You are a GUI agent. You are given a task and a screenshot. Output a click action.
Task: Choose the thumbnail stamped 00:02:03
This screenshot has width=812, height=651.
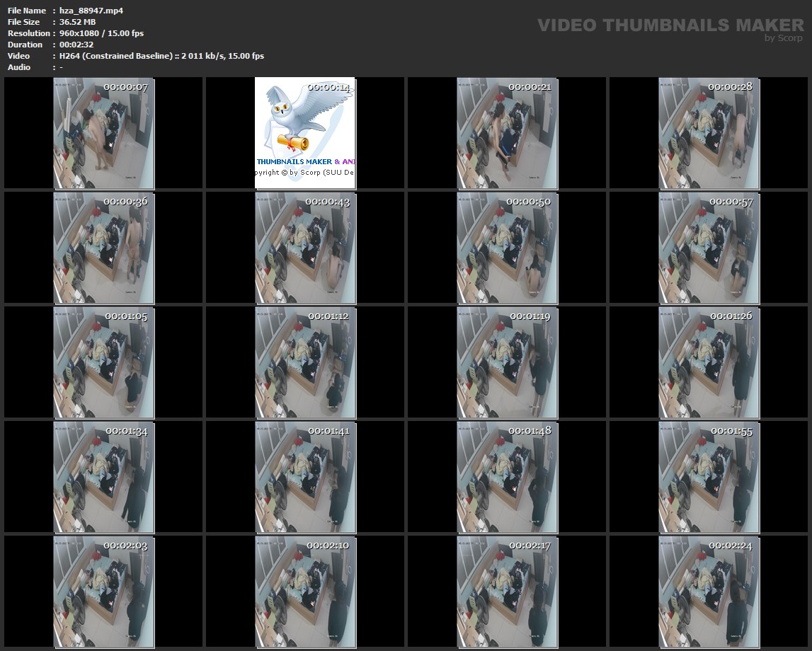103,592
